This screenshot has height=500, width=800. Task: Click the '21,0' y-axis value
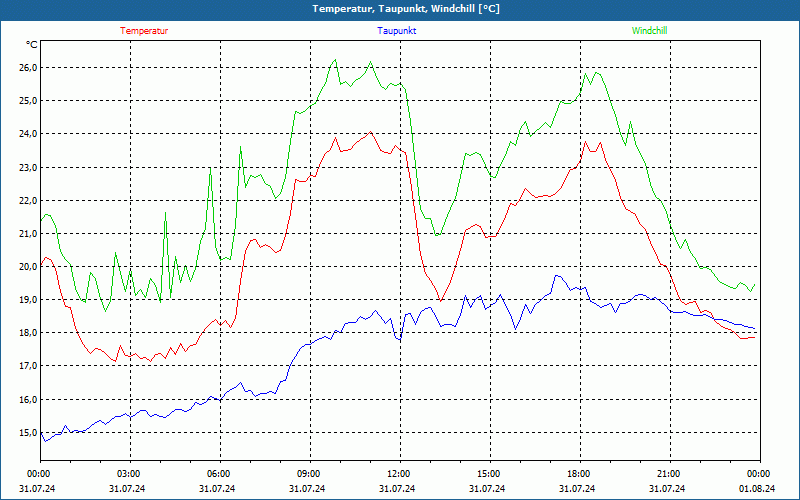coord(28,234)
